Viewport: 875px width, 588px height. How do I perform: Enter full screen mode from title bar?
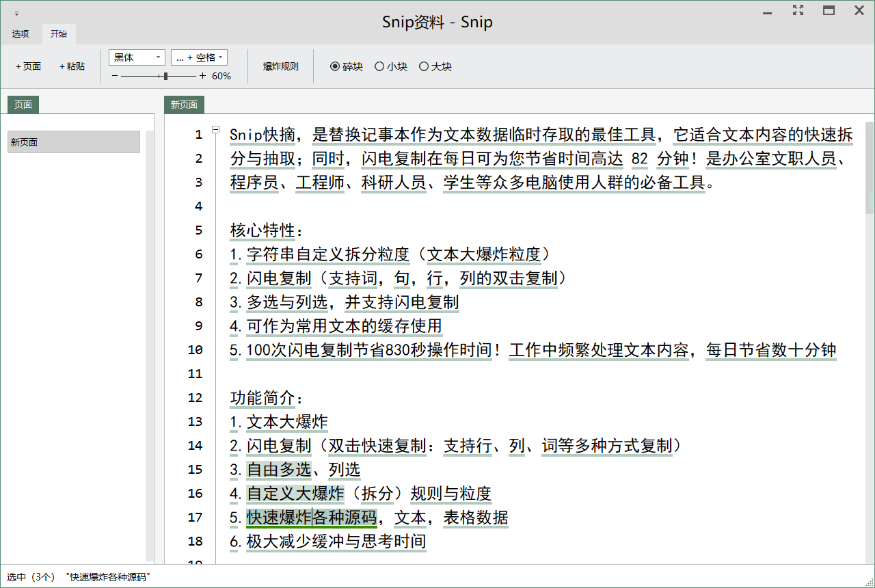click(x=798, y=10)
